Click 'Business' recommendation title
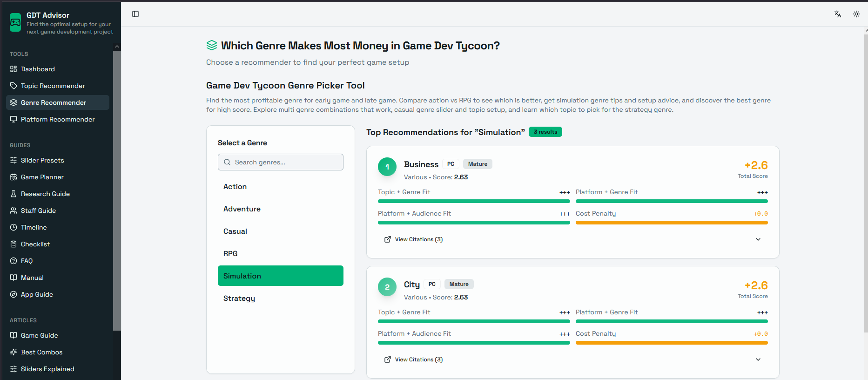 click(x=421, y=164)
